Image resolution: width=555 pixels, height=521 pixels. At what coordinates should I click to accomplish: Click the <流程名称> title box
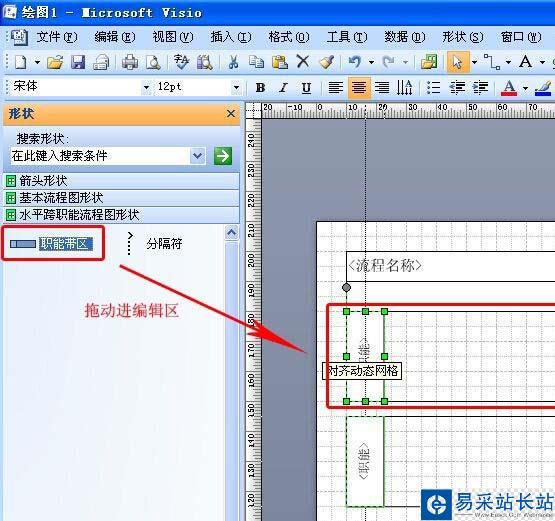point(450,267)
